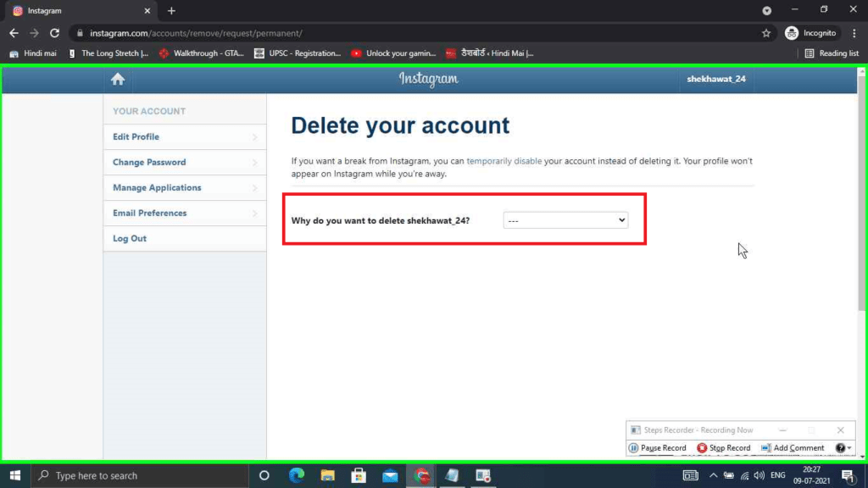Click the temporarily disable link

(504, 161)
